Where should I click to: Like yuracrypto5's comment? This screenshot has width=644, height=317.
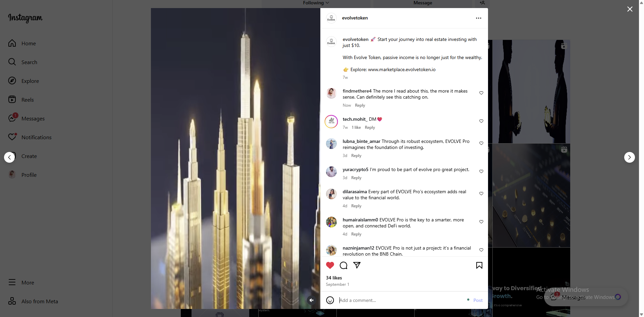(481, 171)
